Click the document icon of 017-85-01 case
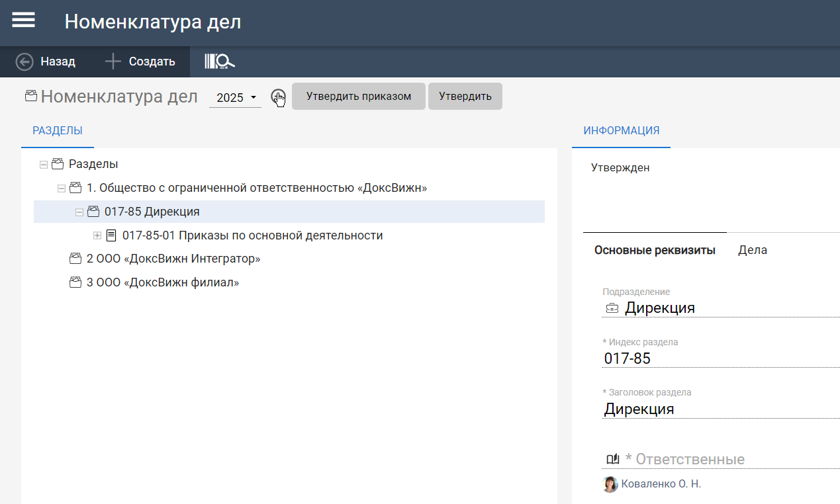The height and width of the screenshot is (504, 840). tap(111, 235)
